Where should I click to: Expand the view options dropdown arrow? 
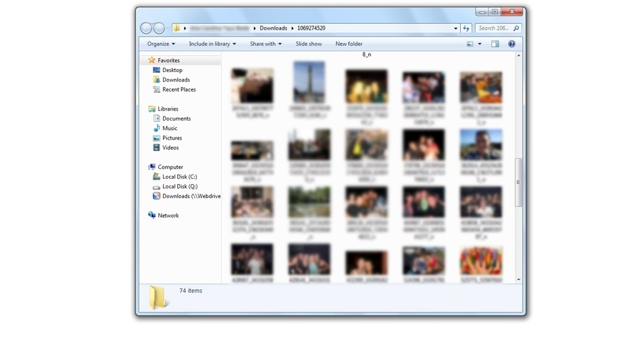point(480,44)
